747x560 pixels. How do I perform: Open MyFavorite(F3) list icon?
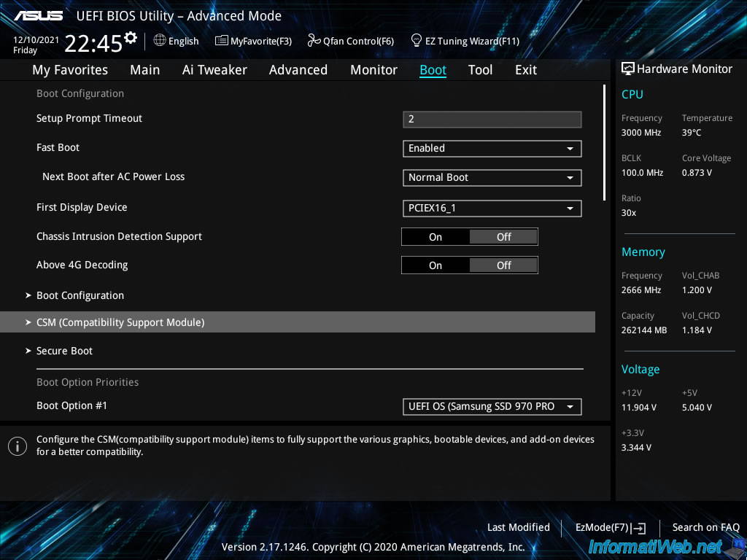221,41
